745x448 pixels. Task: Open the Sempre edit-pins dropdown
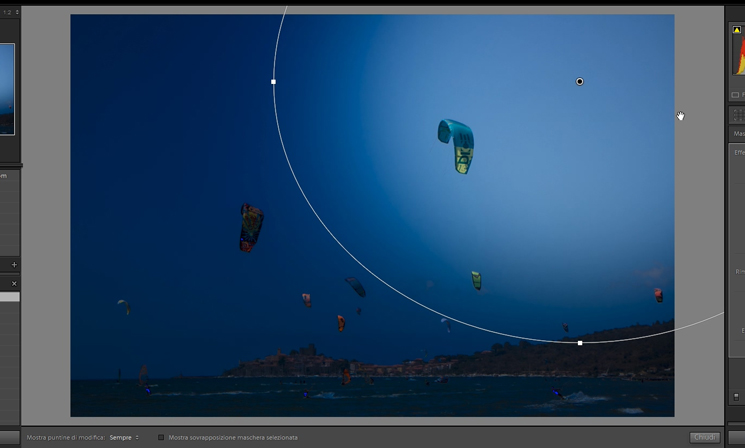pos(124,438)
